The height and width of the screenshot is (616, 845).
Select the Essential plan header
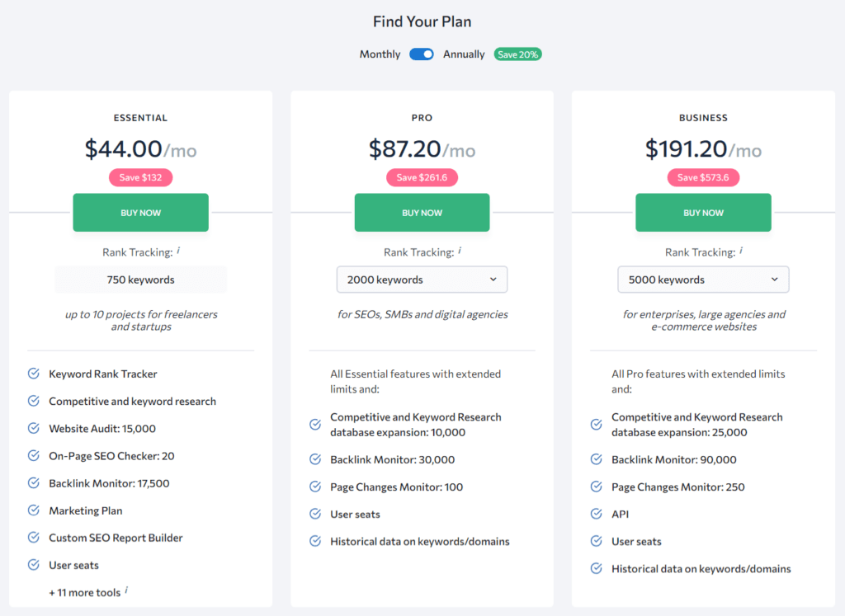pos(140,118)
